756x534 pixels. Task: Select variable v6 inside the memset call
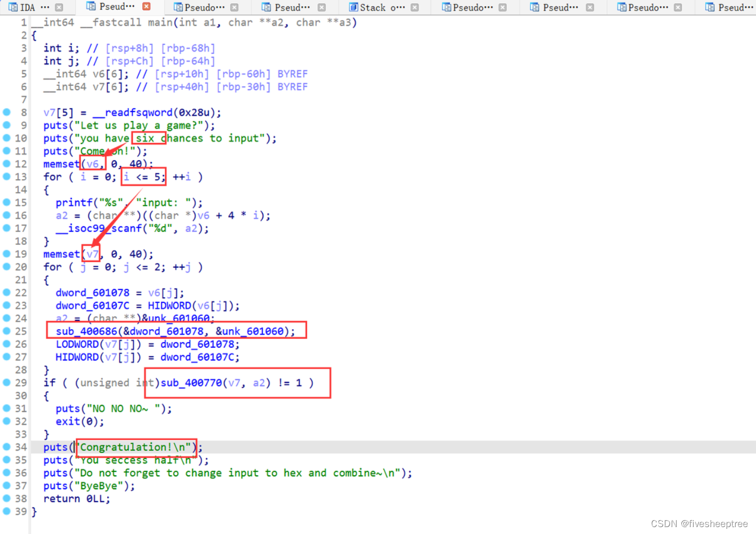tap(92, 164)
